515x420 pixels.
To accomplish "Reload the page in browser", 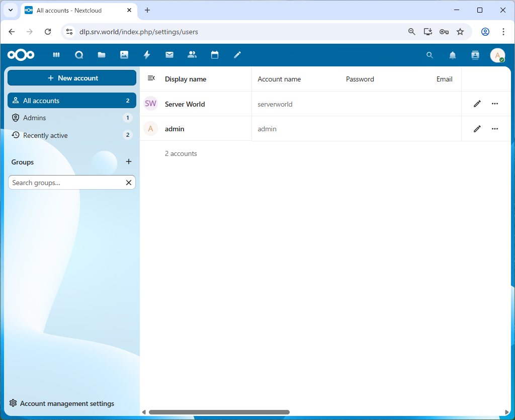I will tap(48, 32).
